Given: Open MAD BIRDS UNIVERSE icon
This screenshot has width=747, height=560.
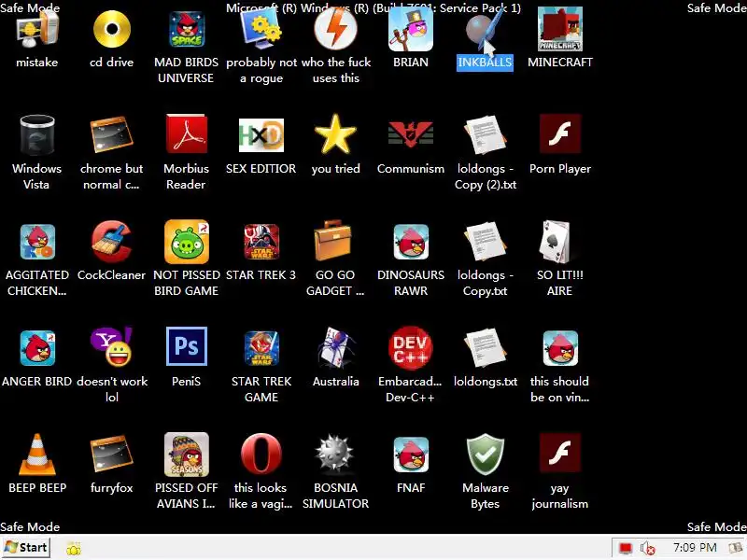Looking at the screenshot, I should [186, 30].
